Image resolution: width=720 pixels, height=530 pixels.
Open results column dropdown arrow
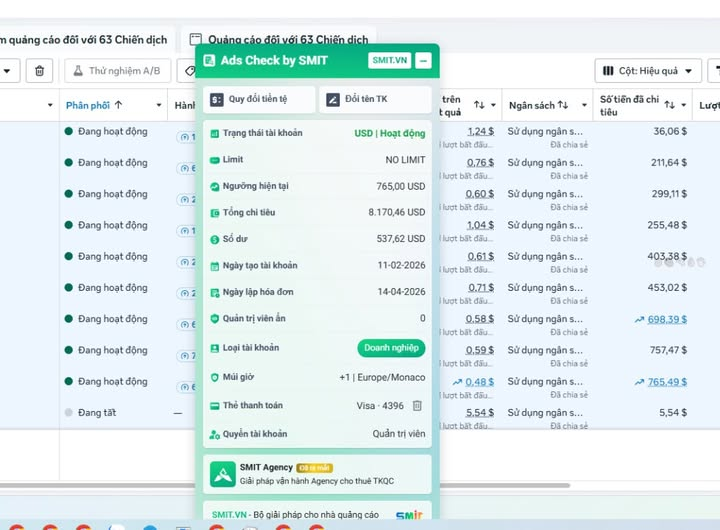click(493, 105)
